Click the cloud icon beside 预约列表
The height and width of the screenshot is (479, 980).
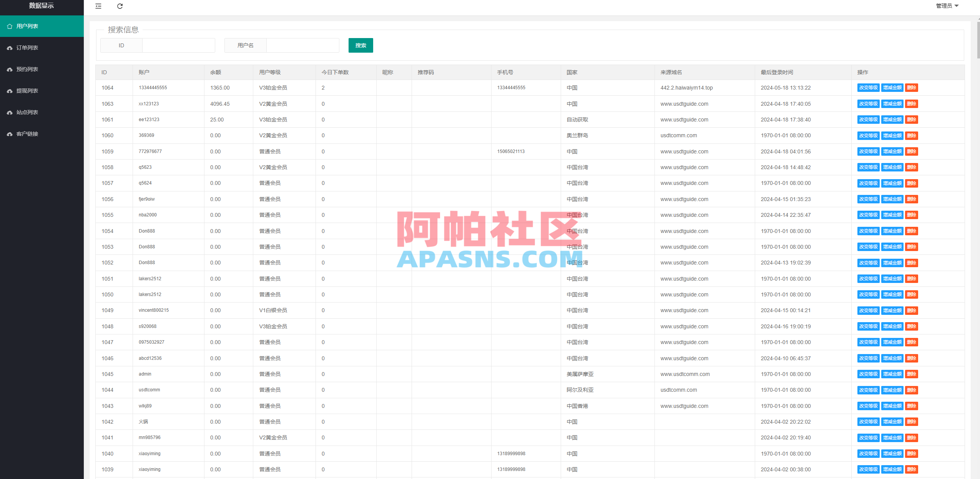[10, 69]
